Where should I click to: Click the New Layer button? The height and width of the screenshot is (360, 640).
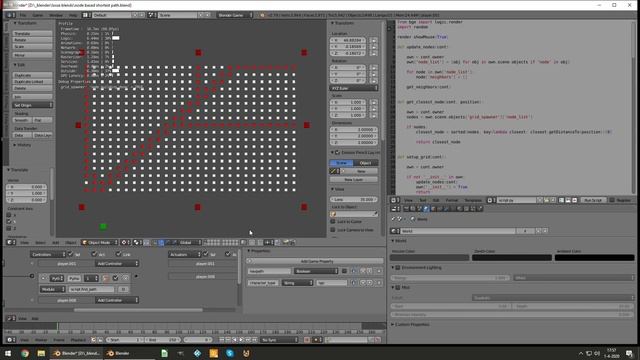[353, 180]
